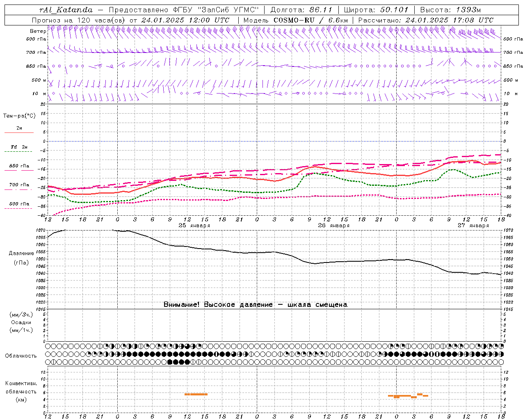
Task: Click the red 850 гПа temperature legend entry
Action: [x=18, y=168]
